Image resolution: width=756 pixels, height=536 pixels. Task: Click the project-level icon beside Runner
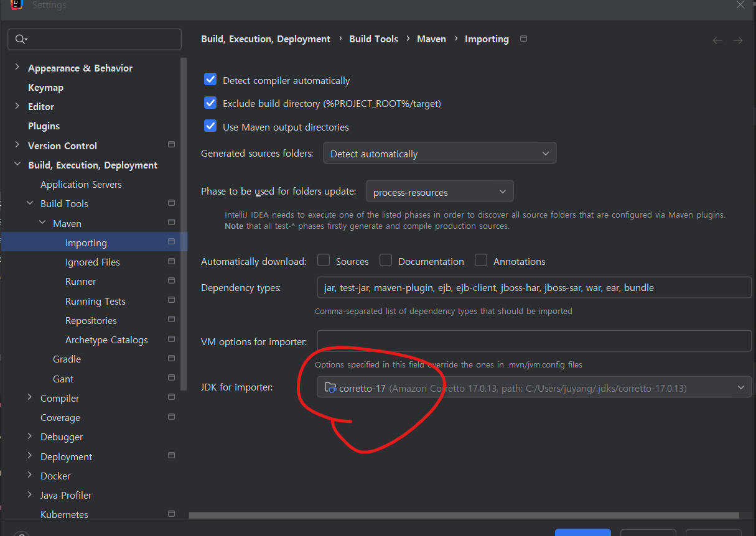[x=171, y=280]
